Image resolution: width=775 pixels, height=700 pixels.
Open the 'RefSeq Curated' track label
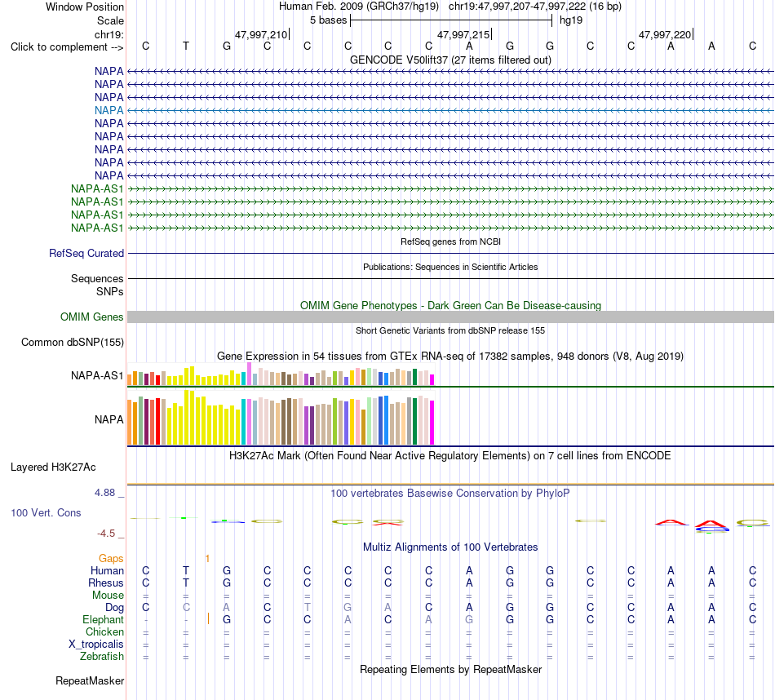(x=86, y=253)
